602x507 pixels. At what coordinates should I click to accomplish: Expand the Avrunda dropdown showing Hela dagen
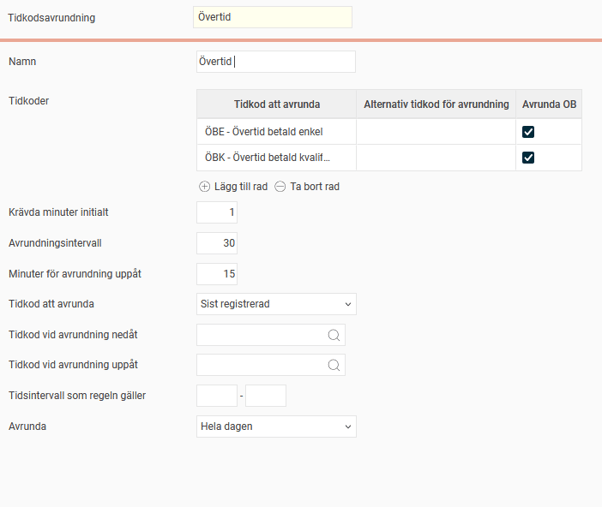point(276,427)
